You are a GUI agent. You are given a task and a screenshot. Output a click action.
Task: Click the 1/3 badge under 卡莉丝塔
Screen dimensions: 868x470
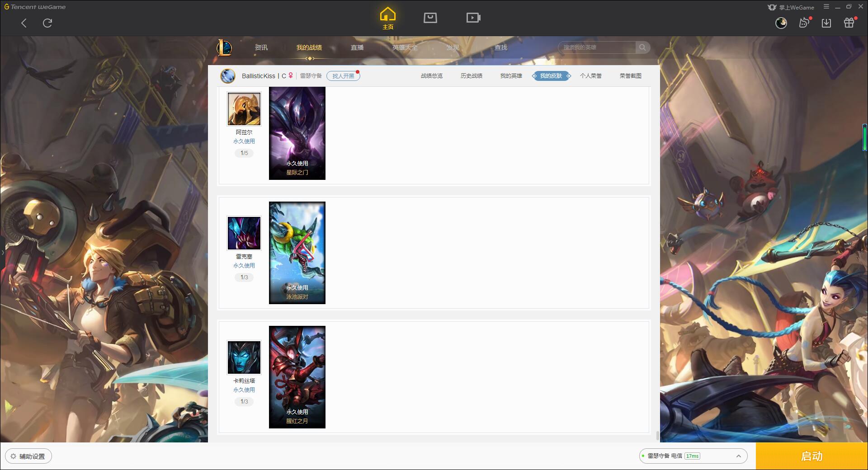tap(244, 402)
